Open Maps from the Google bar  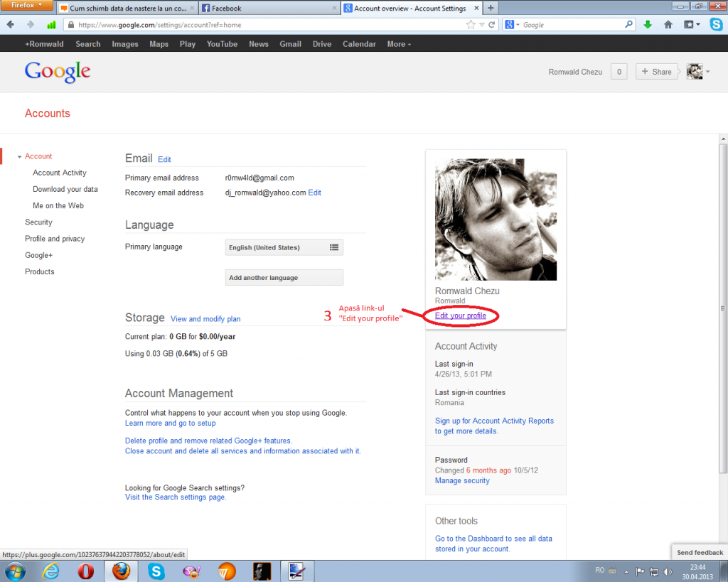click(x=159, y=44)
